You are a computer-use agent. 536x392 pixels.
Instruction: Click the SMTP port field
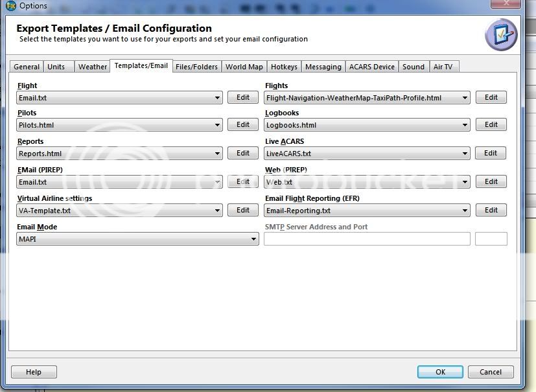[x=491, y=239]
